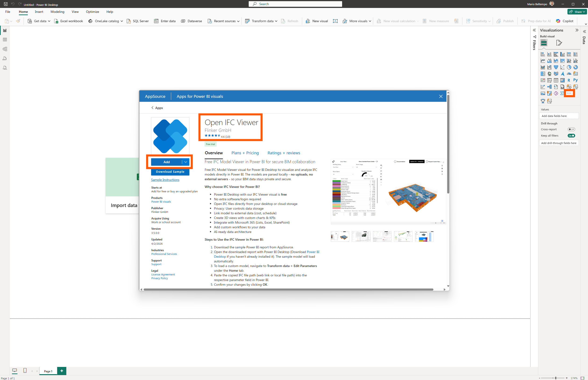Open the Ratings + reviews tab
Viewport: 588px width, 380px height.
[284, 153]
